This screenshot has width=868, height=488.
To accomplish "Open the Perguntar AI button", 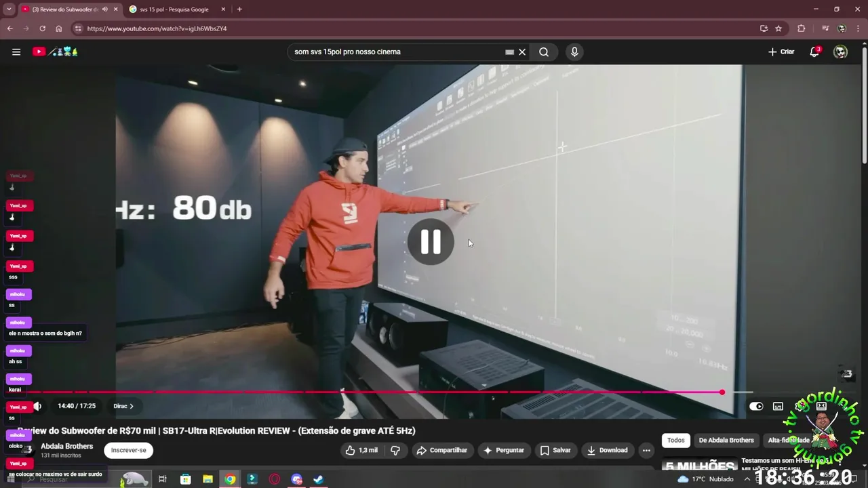I will coord(503,450).
